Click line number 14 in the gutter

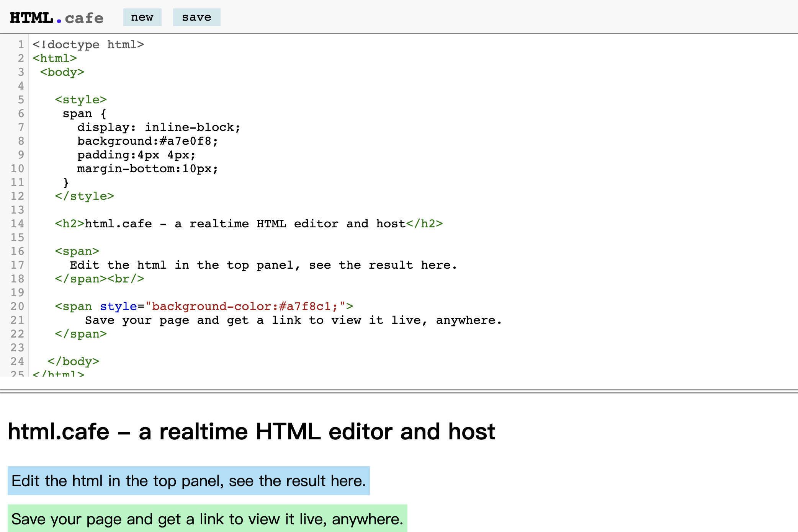18,224
